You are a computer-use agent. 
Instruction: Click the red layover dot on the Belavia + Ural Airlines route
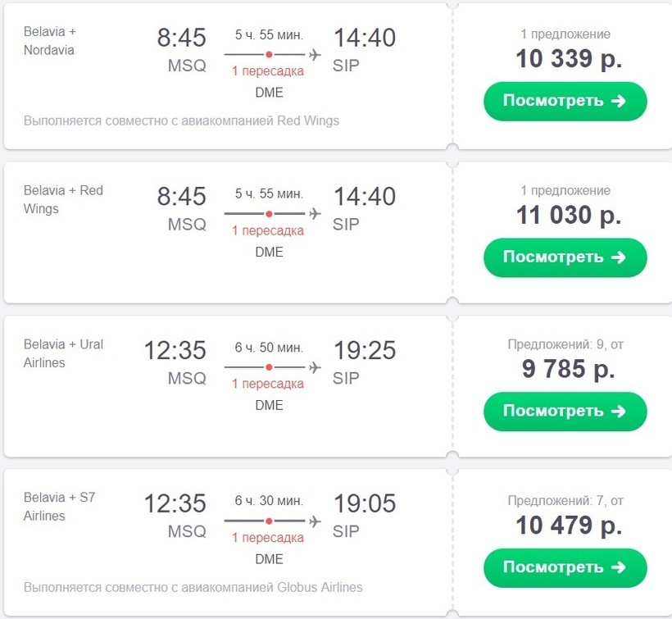269,367
